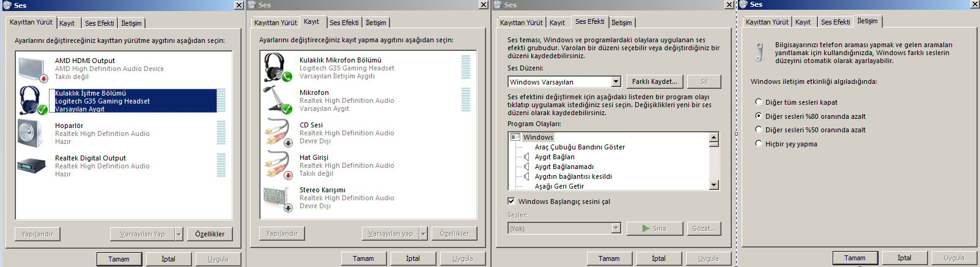This screenshot has width=980, height=267.
Task: Choose Hiçbir şey yapma radio button
Action: click(x=759, y=143)
